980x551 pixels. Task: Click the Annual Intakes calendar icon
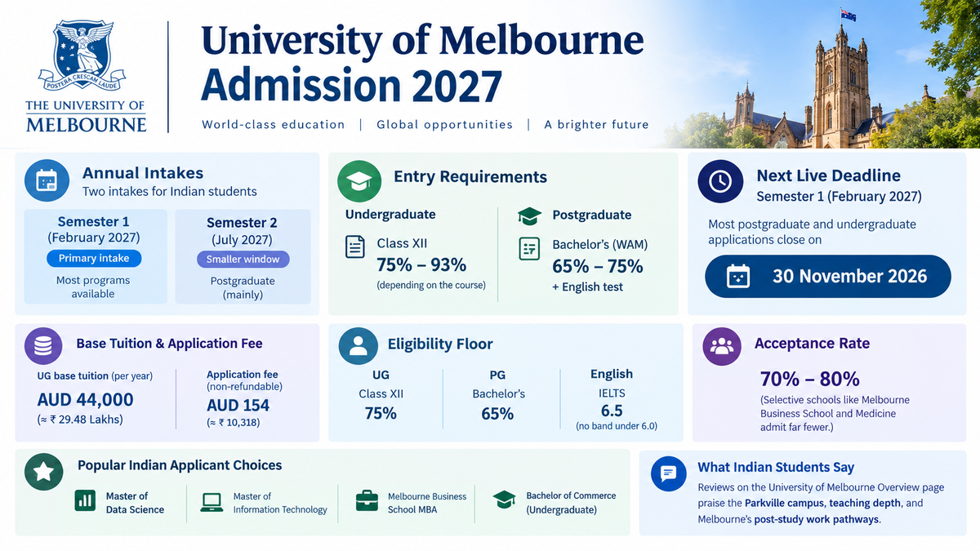point(47,180)
